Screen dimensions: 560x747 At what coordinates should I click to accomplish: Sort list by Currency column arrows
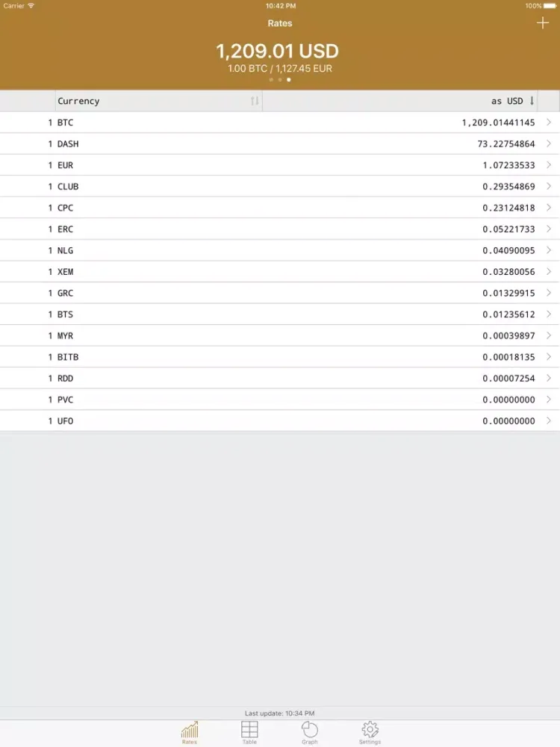click(x=255, y=101)
